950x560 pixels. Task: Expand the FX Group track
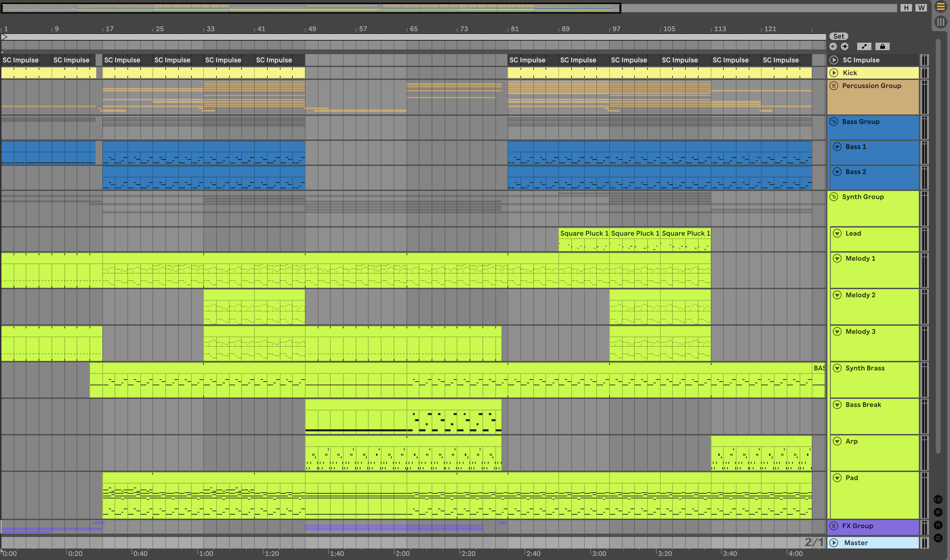pyautogui.click(x=834, y=526)
